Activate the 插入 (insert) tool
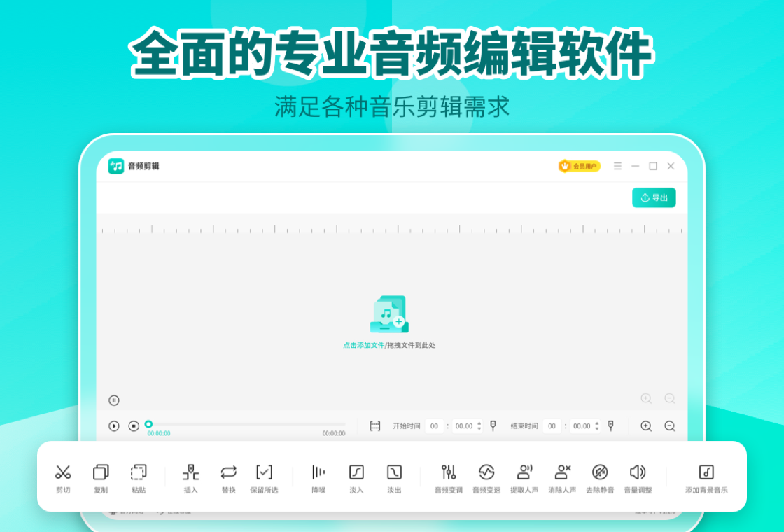The height and width of the screenshot is (532, 784). 190,477
